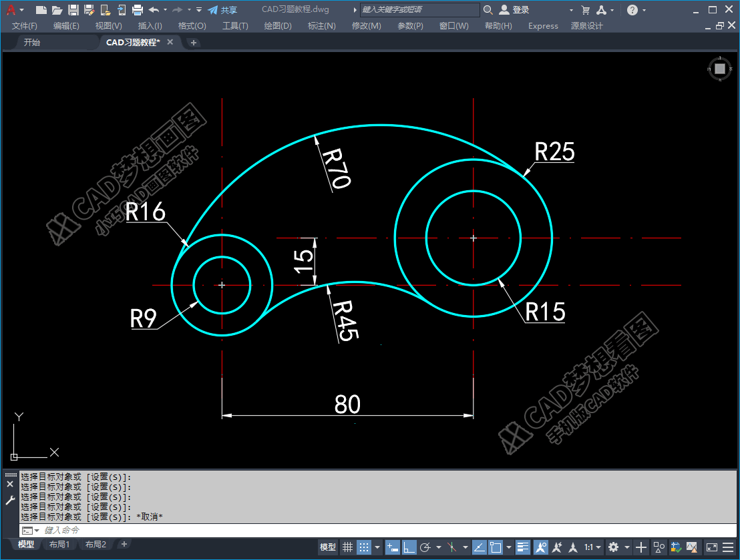Undo the last action

[x=154, y=9]
